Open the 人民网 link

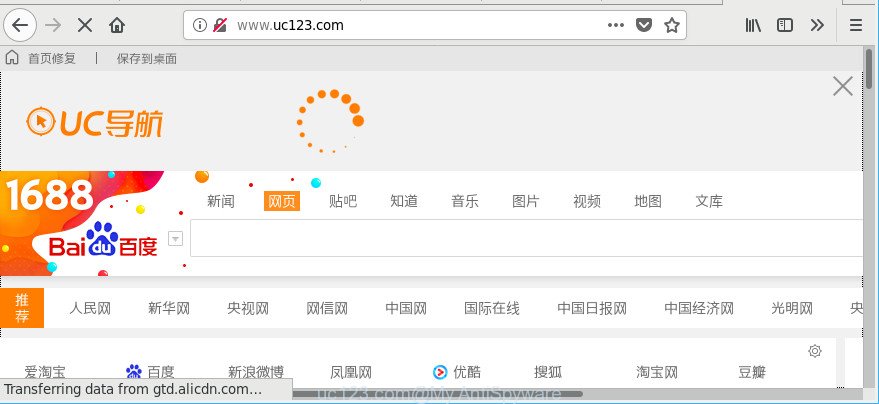coord(90,308)
